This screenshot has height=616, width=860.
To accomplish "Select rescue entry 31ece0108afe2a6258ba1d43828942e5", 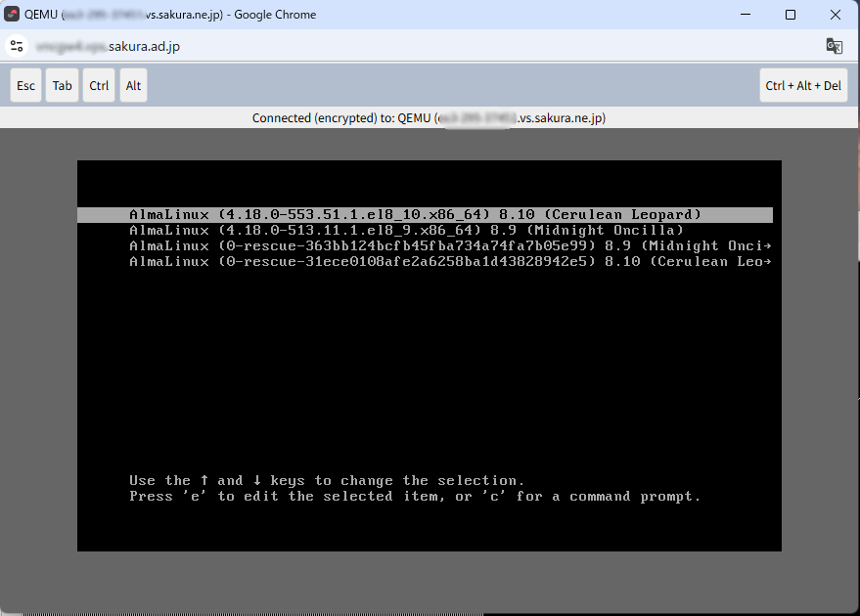I will (450, 261).
